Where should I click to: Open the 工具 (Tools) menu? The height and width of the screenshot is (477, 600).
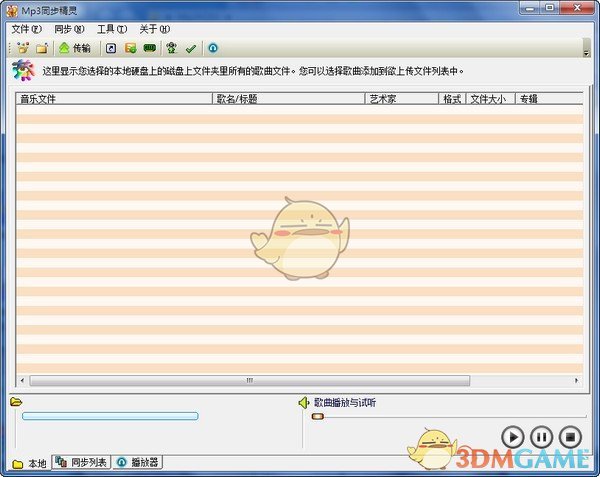point(111,29)
